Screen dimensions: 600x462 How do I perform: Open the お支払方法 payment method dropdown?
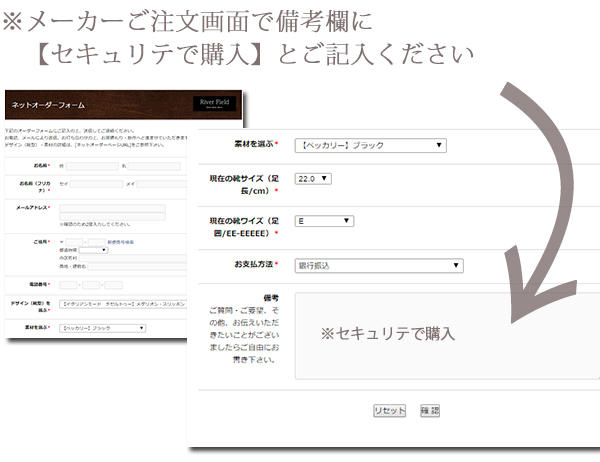tap(379, 265)
